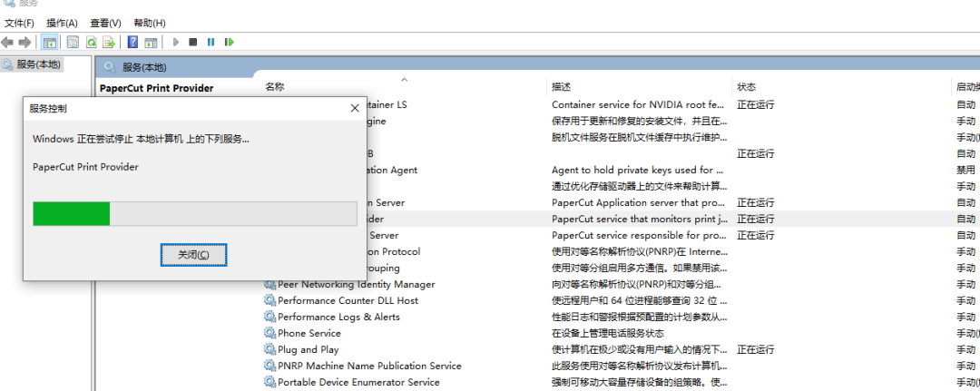The height and width of the screenshot is (391, 980).
Task: Click the Stop Service square icon
Action: [x=193, y=43]
